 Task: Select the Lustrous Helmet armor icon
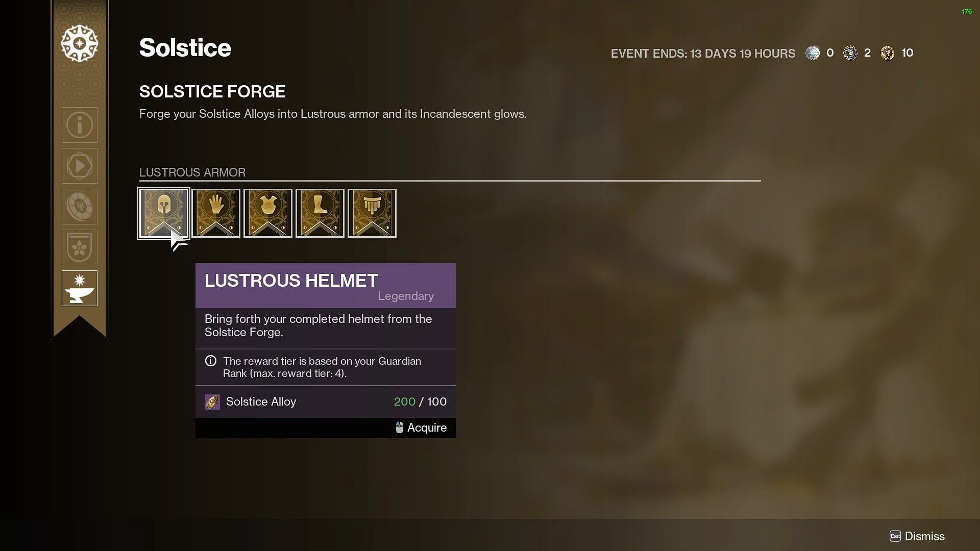click(164, 213)
